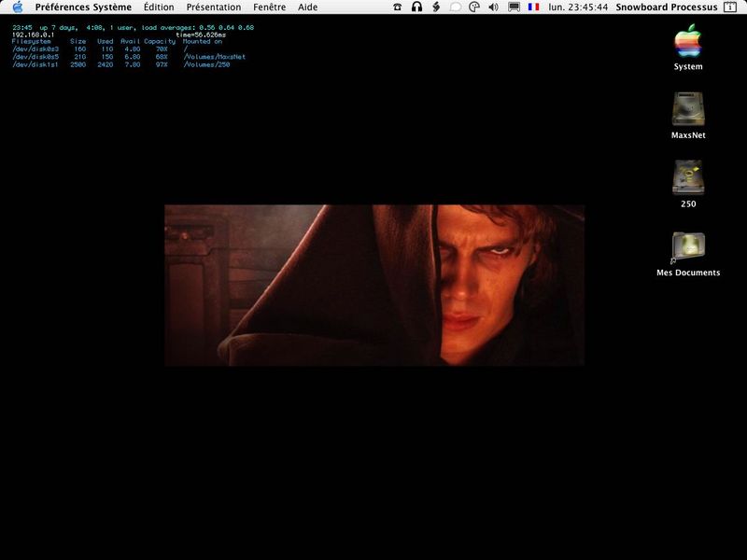Open the Présentation menu
Viewport: 747px width, 560px height.
[214, 7]
